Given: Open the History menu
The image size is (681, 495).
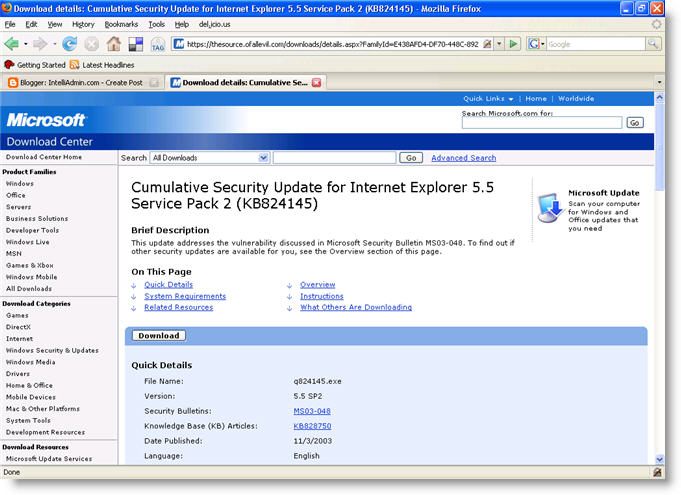Looking at the screenshot, I should tap(83, 24).
